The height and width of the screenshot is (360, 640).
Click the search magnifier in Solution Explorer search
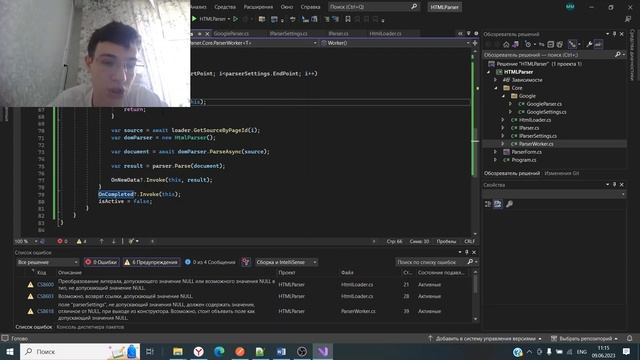tap(618, 55)
